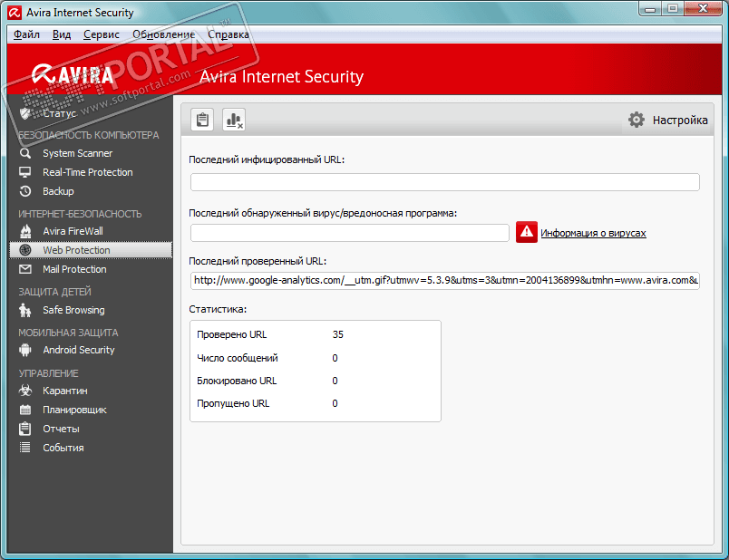The image size is (729, 560).
Task: Open the Backup section
Action: coord(58,191)
